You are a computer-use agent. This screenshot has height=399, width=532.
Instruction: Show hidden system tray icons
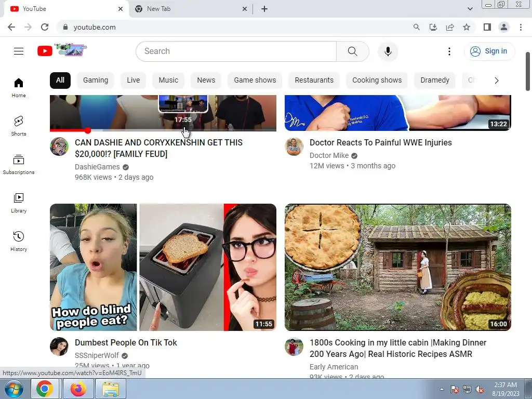pos(442,389)
